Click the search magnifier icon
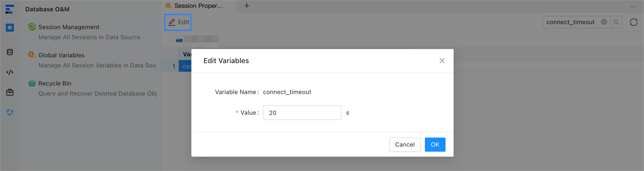This screenshot has height=171, width=644. 616,22
